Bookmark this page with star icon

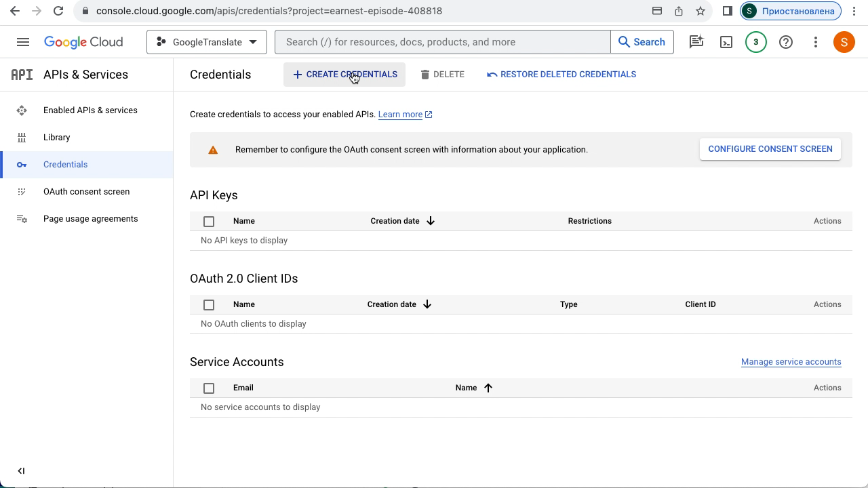(701, 11)
